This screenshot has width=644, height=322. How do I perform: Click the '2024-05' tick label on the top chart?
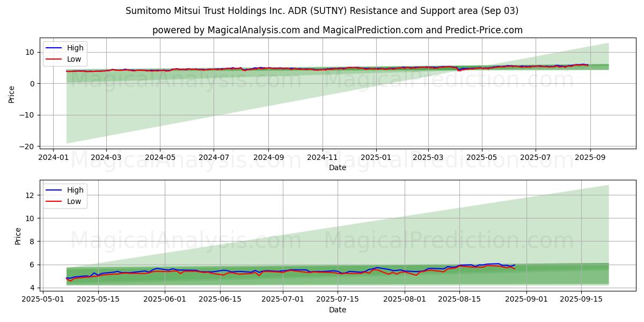coord(160,158)
